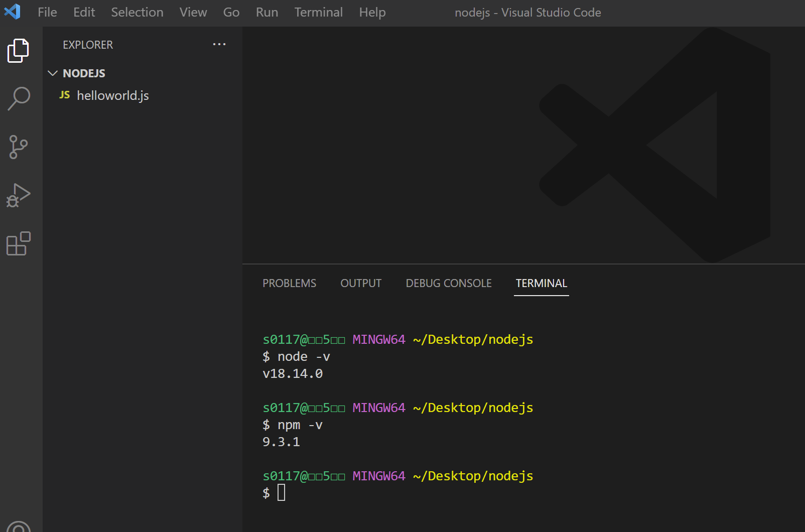
Task: Click the '$ npm -v' command line
Action: tap(293, 425)
